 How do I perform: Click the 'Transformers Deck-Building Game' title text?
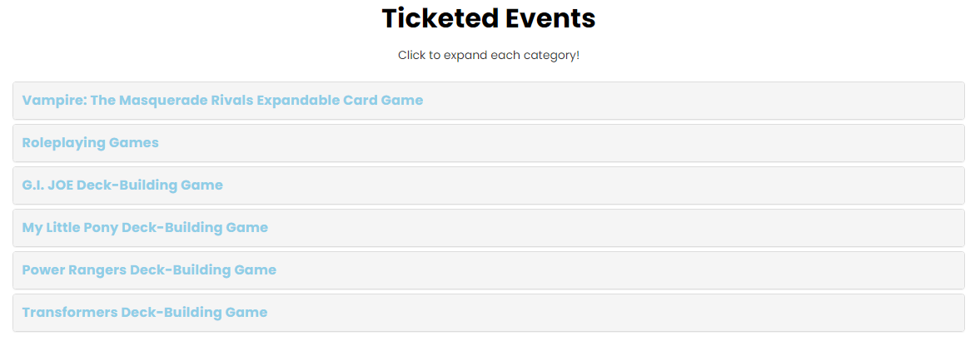(145, 313)
